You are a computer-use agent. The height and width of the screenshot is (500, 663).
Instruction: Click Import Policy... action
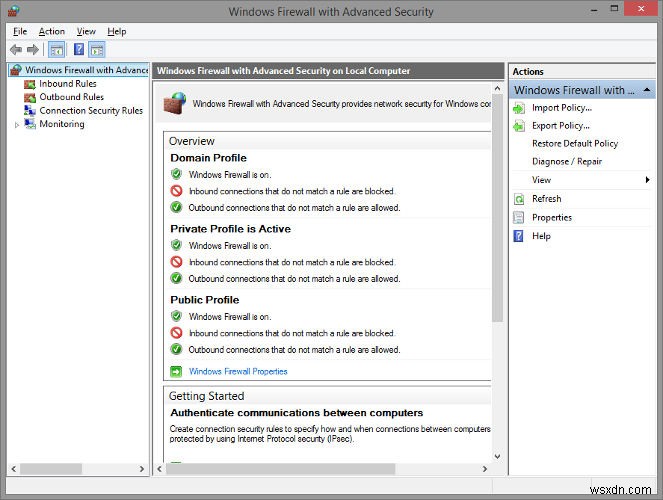(562, 108)
